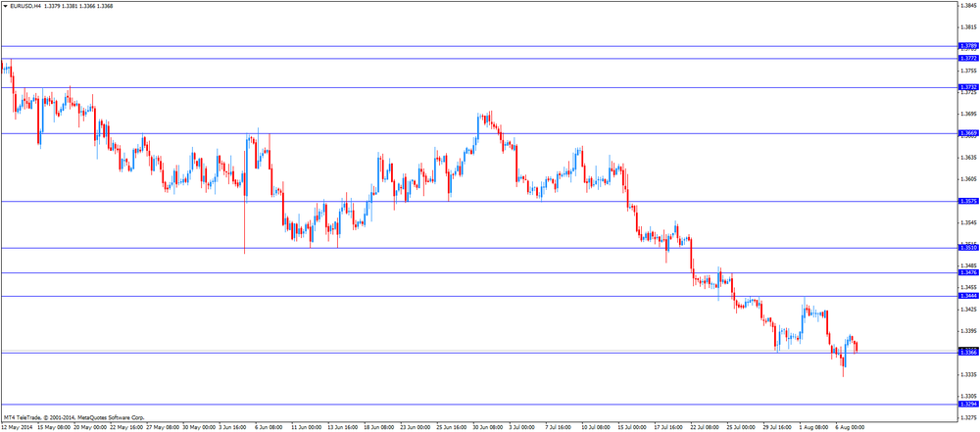The height and width of the screenshot is (432, 980).
Task: Select the 1.3366 price level label
Action: (x=968, y=354)
